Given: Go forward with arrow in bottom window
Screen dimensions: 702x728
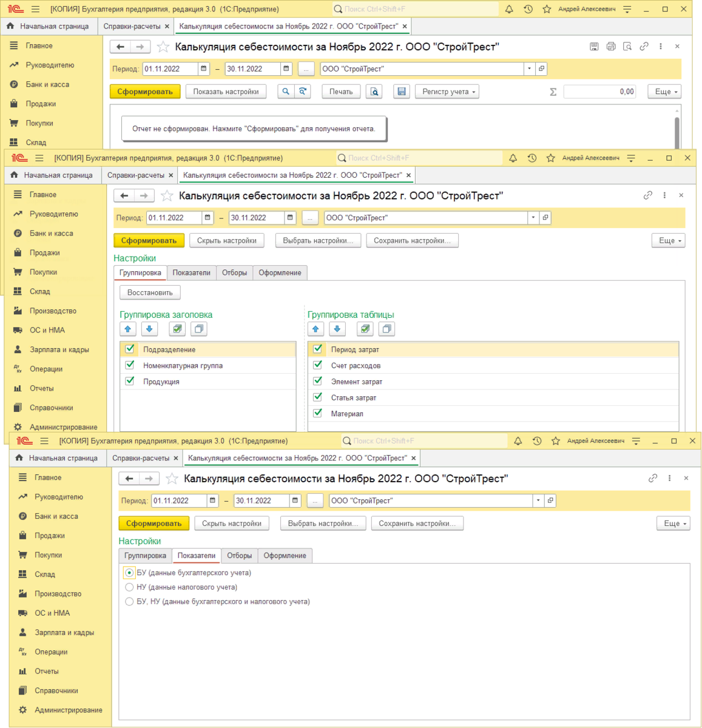Looking at the screenshot, I should pyautogui.click(x=149, y=479).
